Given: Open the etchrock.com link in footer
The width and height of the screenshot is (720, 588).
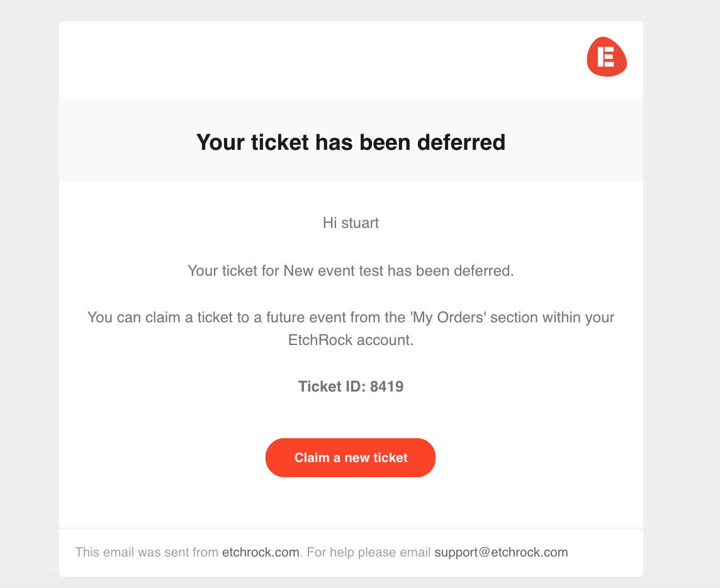Looking at the screenshot, I should pyautogui.click(x=261, y=553).
